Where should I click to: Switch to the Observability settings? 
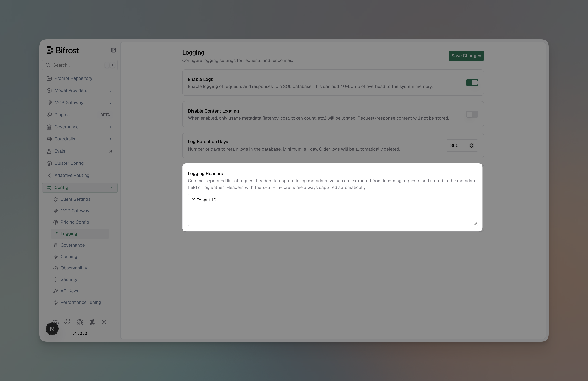74,268
